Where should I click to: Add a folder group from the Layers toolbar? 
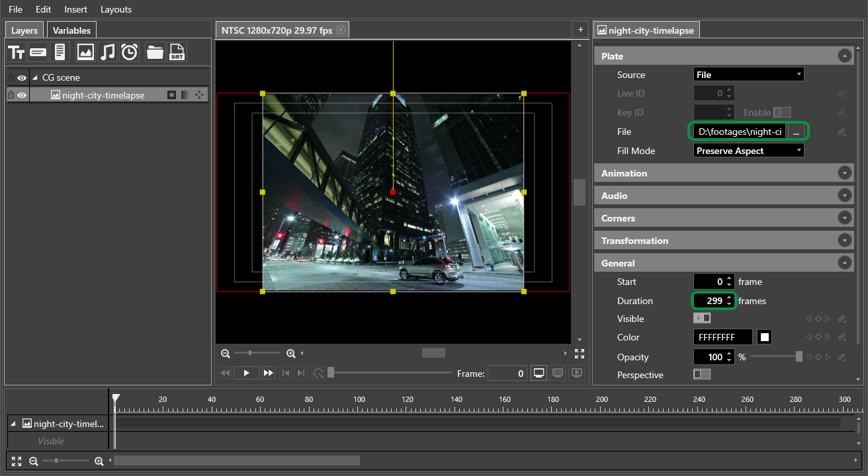(155, 52)
